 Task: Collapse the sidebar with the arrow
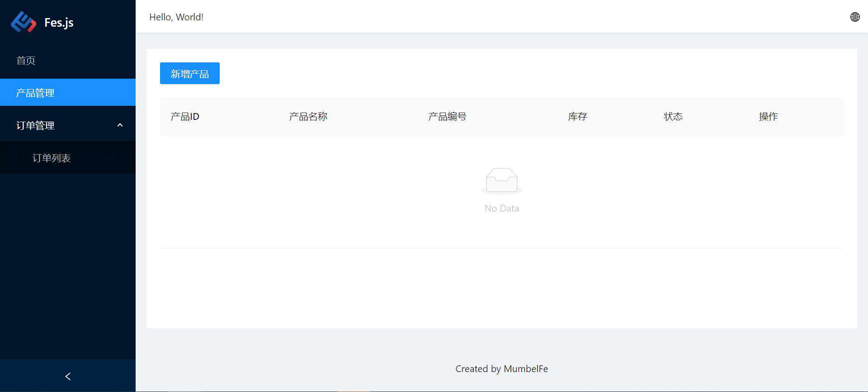point(68,376)
